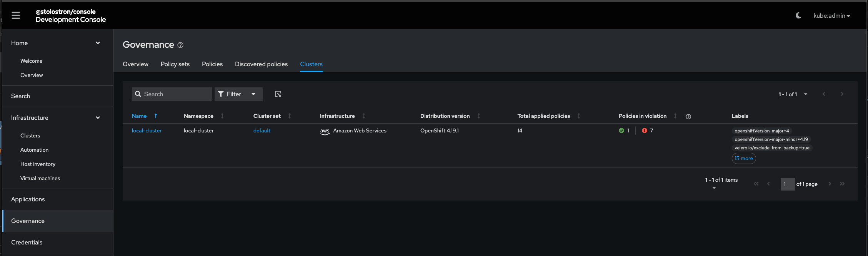
Task: Collapse the Infrastructure nav section
Action: (98, 117)
